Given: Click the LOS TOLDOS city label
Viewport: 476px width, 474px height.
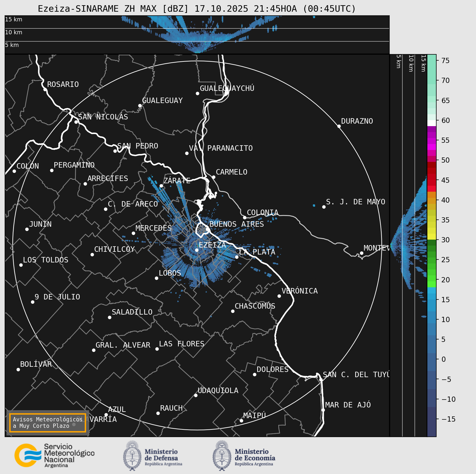Looking at the screenshot, I should [46, 260].
